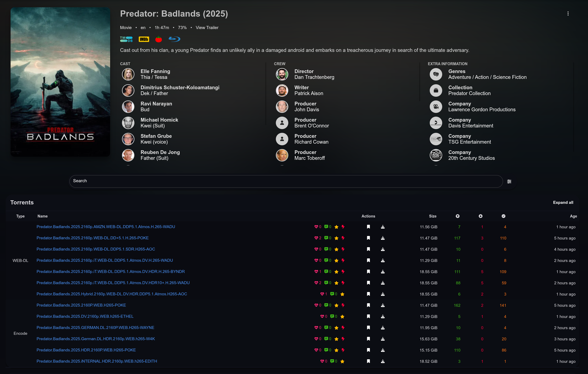Click the Rotten Tomatoes icon
This screenshot has width=588, height=374.
(158, 39)
